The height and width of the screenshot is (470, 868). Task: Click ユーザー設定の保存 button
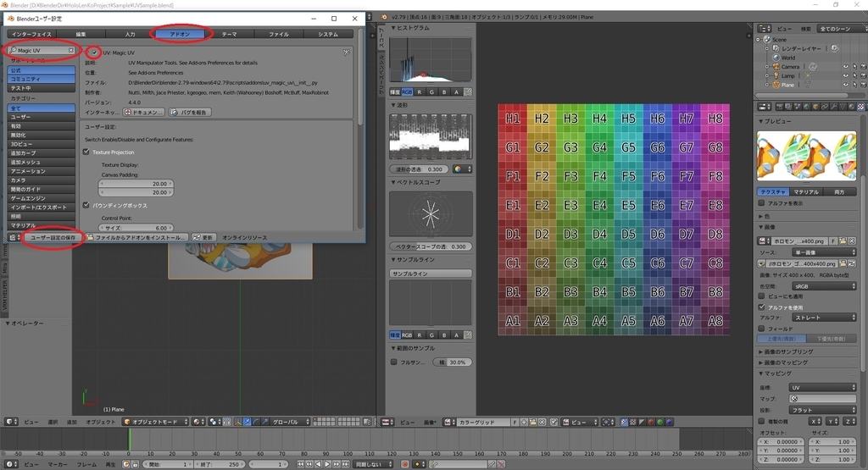click(53, 237)
